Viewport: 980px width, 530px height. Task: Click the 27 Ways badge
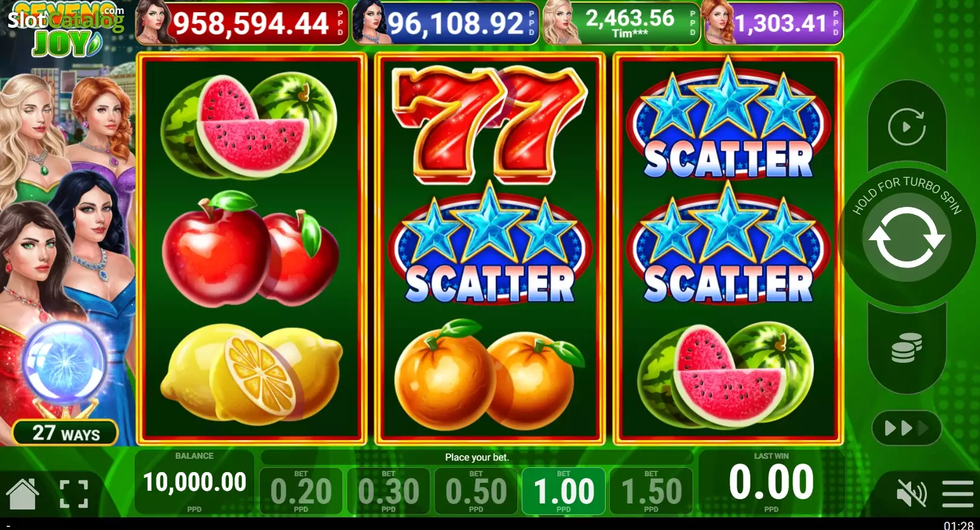click(x=65, y=432)
